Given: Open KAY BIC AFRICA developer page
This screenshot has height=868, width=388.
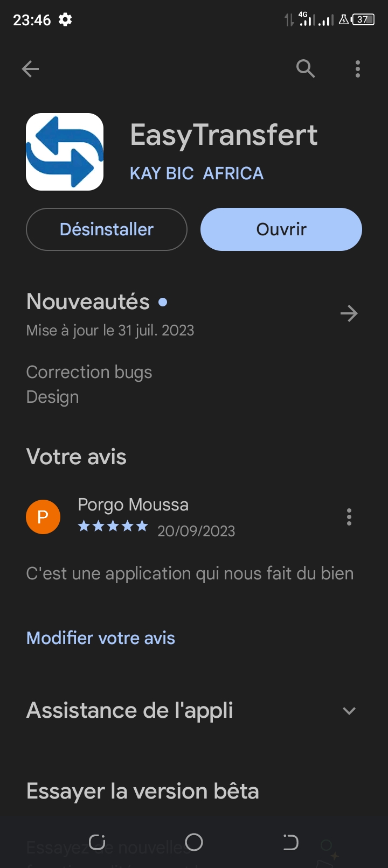Looking at the screenshot, I should [x=197, y=173].
